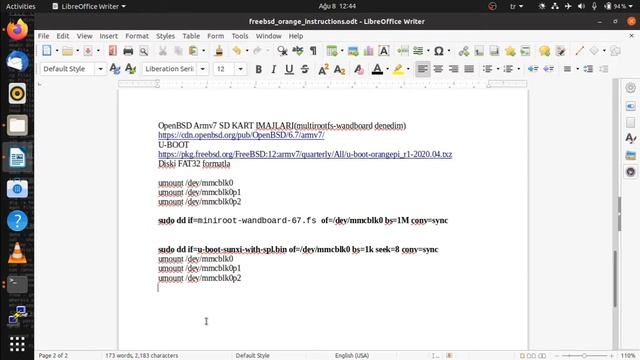Select the draw line tool
The height and width of the screenshot is (360, 640).
click(579, 51)
